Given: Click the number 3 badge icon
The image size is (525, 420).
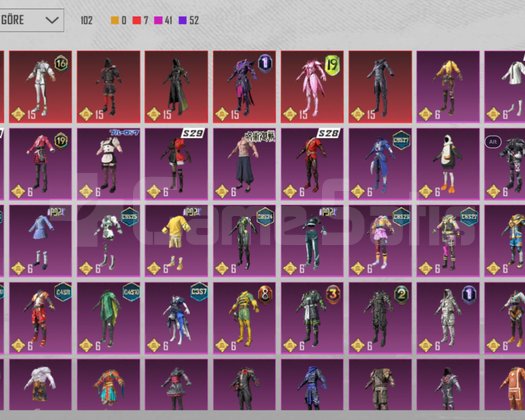Looking at the screenshot, I should 333,294.
